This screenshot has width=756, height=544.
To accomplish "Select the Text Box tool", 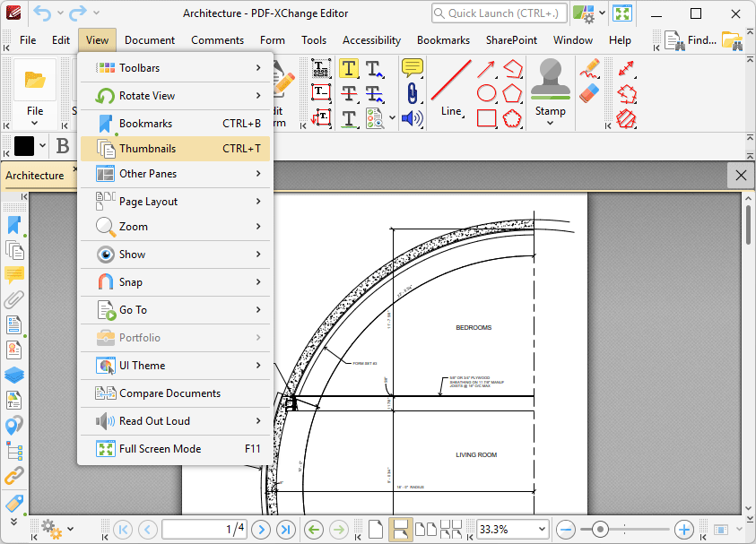I will click(x=321, y=92).
